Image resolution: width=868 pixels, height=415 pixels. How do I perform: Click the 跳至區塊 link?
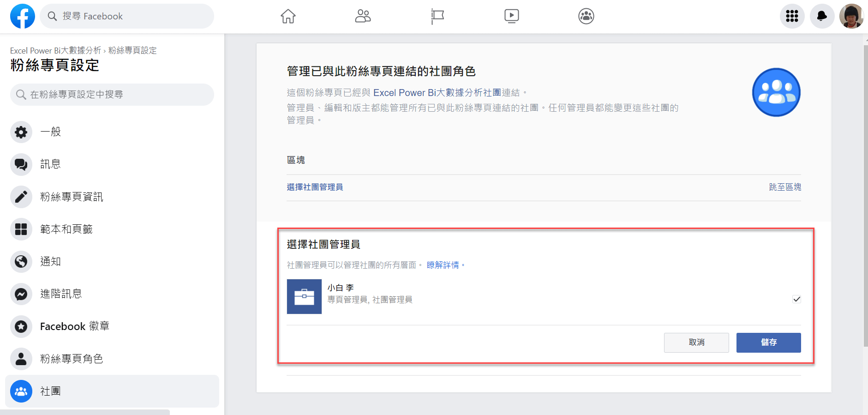[785, 187]
